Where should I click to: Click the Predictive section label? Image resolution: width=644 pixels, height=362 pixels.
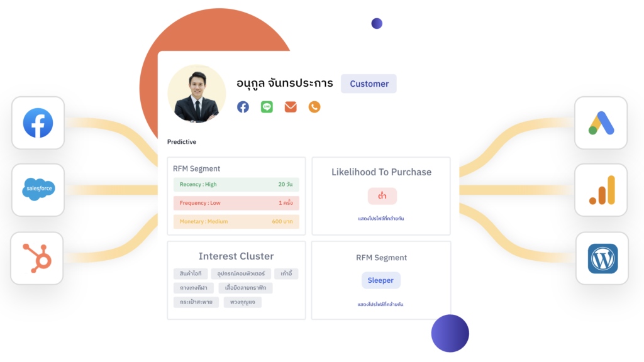(182, 142)
